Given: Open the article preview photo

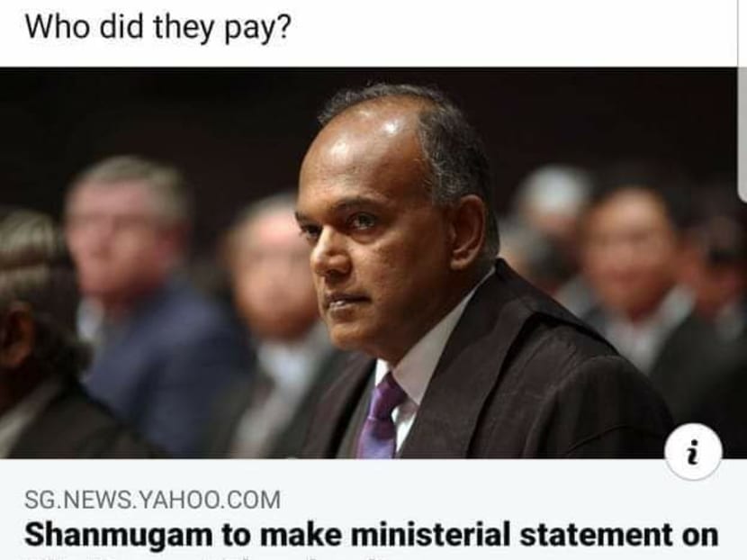Looking at the screenshot, I should click(x=368, y=263).
